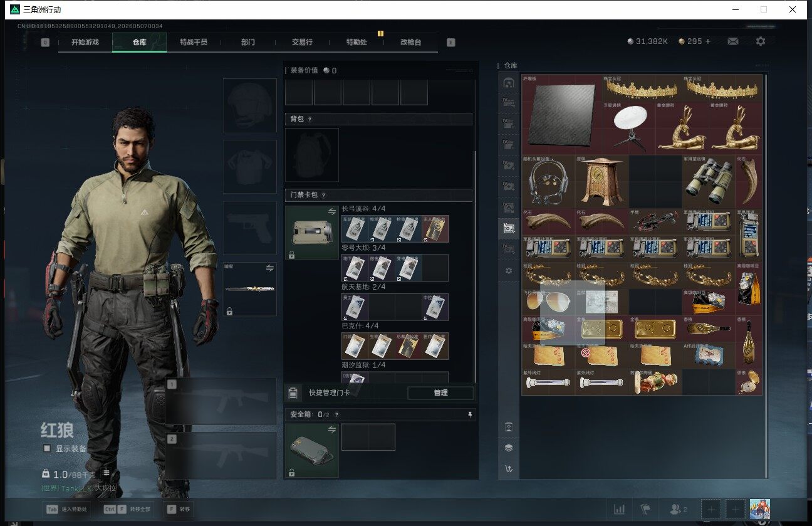Click the E key hint after 改枪台
The image size is (812, 526).
(451, 43)
